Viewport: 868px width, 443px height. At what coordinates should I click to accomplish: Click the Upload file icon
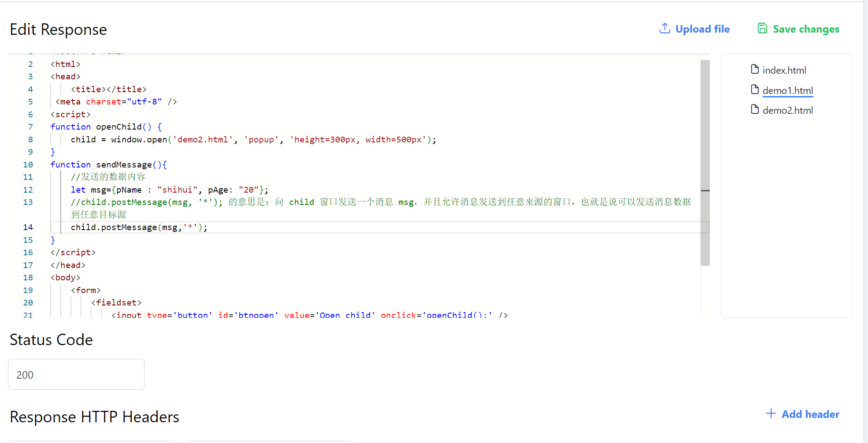pyautogui.click(x=664, y=28)
